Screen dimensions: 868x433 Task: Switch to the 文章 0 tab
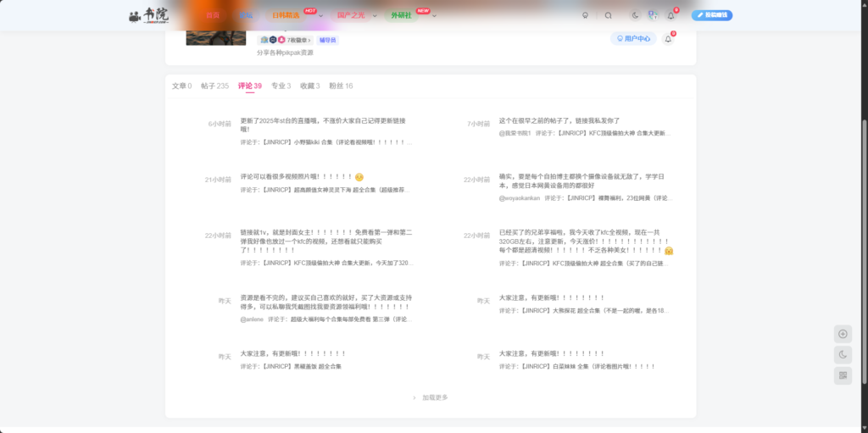click(181, 86)
